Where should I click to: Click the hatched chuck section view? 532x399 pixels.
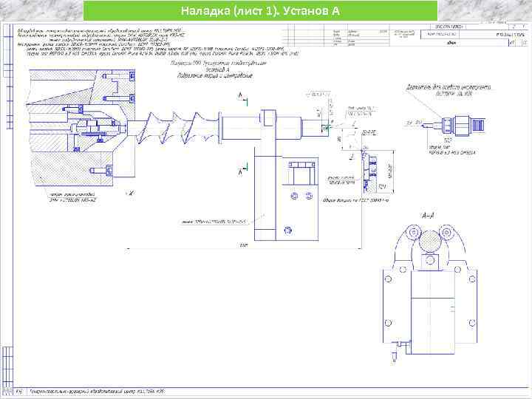(x=81, y=129)
